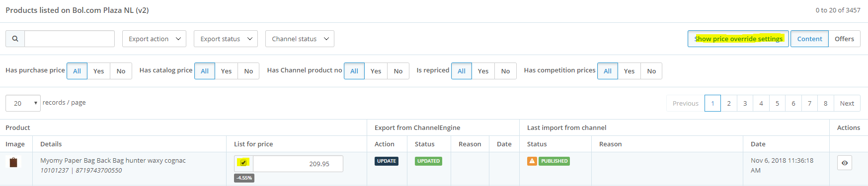Select All for Has competition prices
Viewport: 868px width, 186px height.
[608, 71]
